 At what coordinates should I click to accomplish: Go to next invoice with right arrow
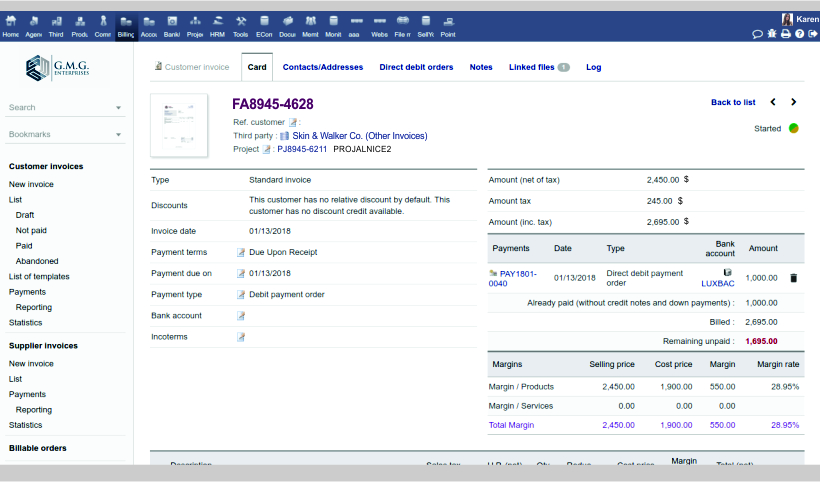[794, 102]
